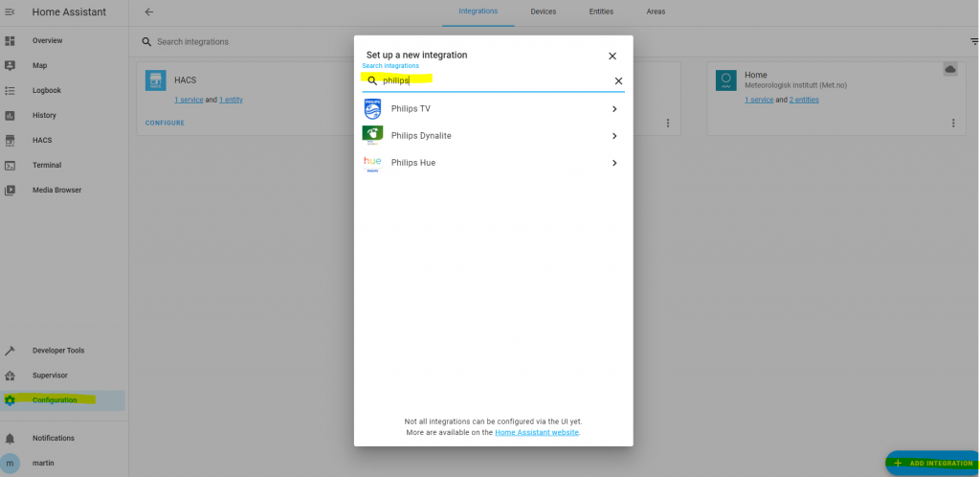Click Meteorologisk institutt (Met.no) text
The height and width of the screenshot is (477, 980).
pos(795,85)
